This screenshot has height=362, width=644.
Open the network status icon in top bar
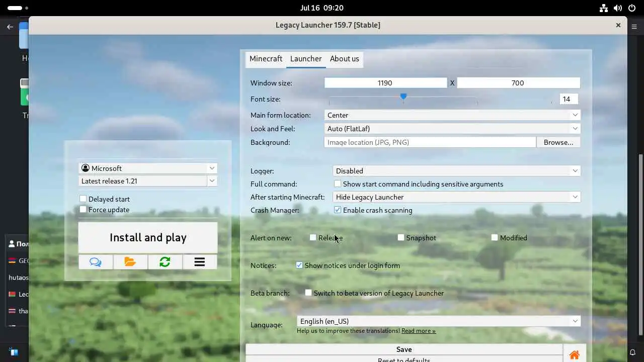(604, 8)
